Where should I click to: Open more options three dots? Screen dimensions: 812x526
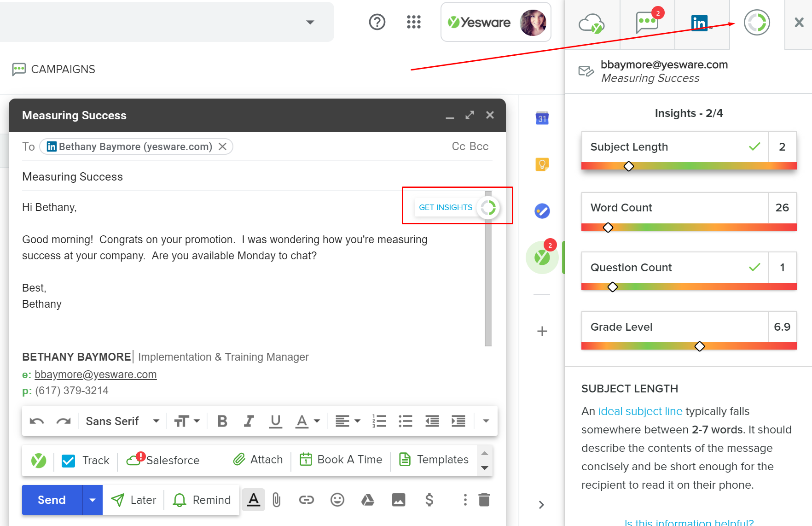(x=465, y=500)
